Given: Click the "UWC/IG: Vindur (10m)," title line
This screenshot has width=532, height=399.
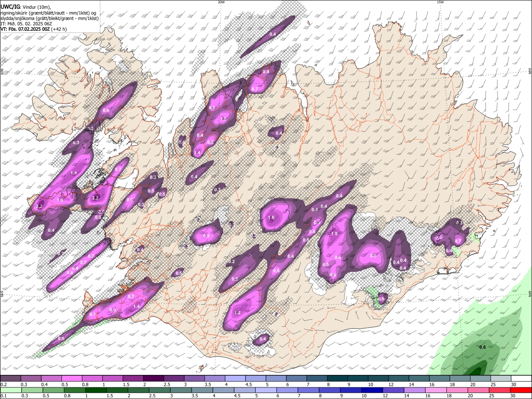Looking at the screenshot, I should [x=25, y=7].
